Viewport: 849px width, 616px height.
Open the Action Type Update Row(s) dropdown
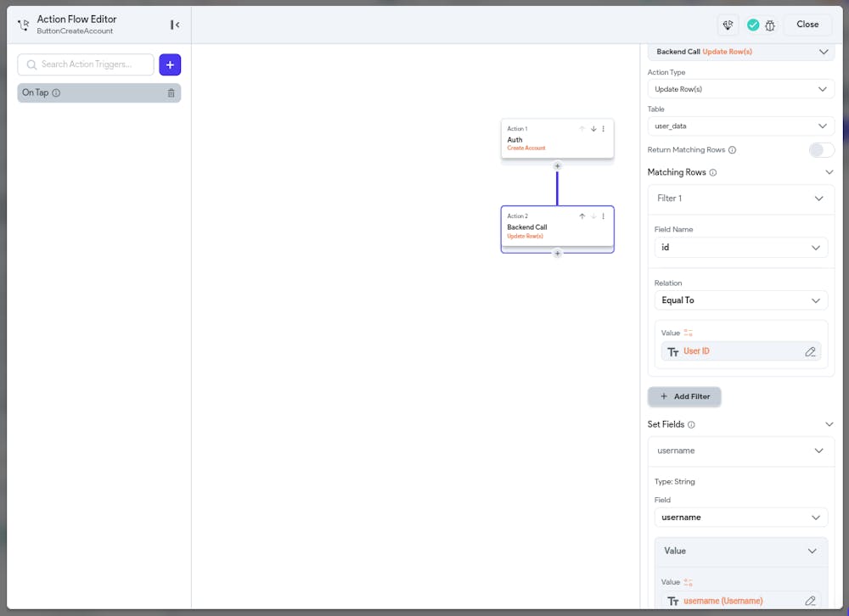coord(740,89)
